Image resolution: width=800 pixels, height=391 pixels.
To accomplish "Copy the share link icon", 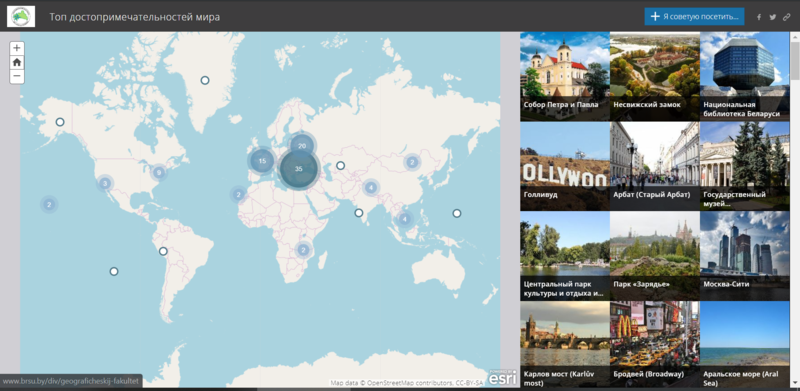I will [x=787, y=17].
